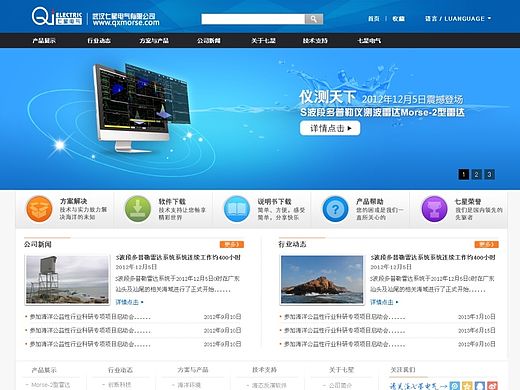Image resolution: width=520 pixels, height=390 pixels.
Task: Open third news list row in 行业动态
Action: (x=388, y=344)
